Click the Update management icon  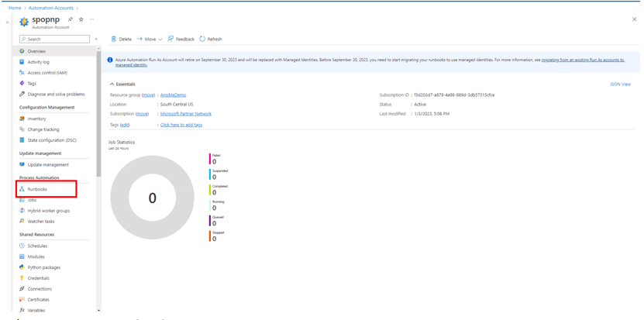coord(22,165)
